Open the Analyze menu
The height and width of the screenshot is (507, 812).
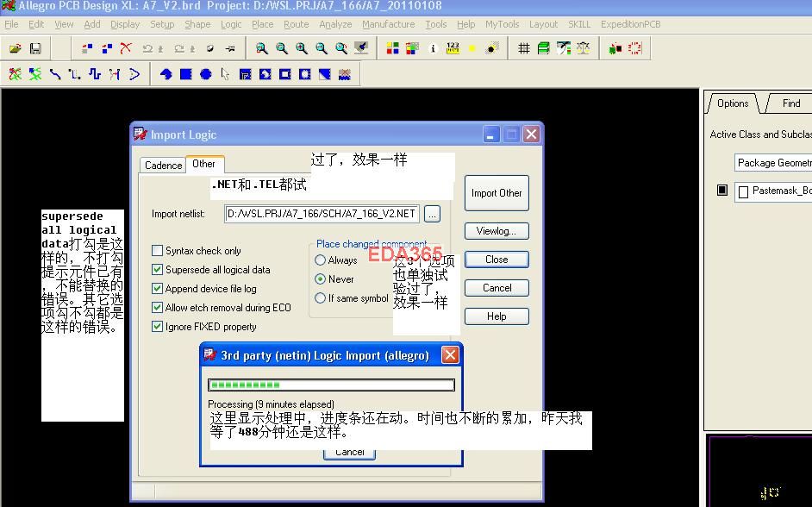(x=335, y=24)
